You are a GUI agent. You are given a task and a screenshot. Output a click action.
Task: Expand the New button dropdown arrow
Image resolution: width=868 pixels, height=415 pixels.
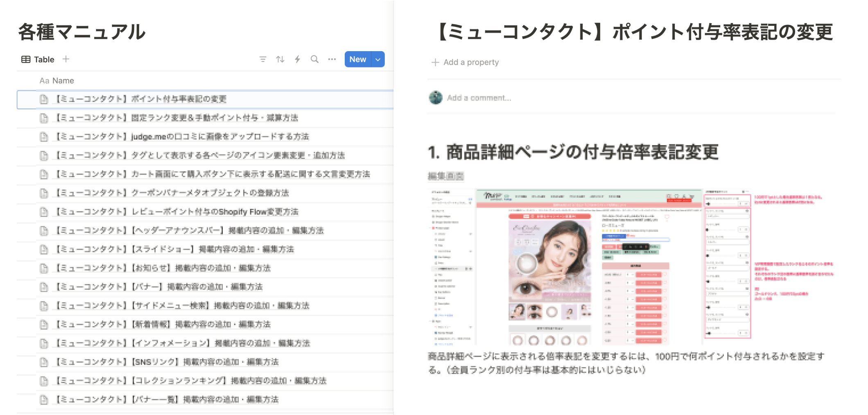[x=378, y=59]
